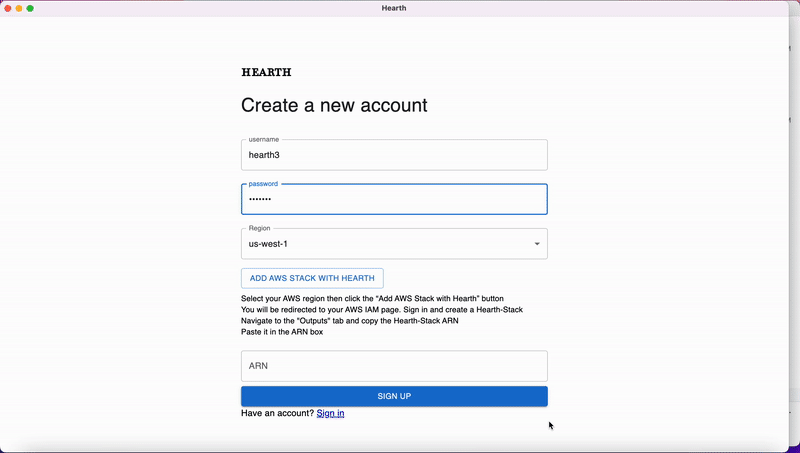Screen dimensions: 800x453
Task: Click 'Have an account?' text
Action: tap(278, 413)
